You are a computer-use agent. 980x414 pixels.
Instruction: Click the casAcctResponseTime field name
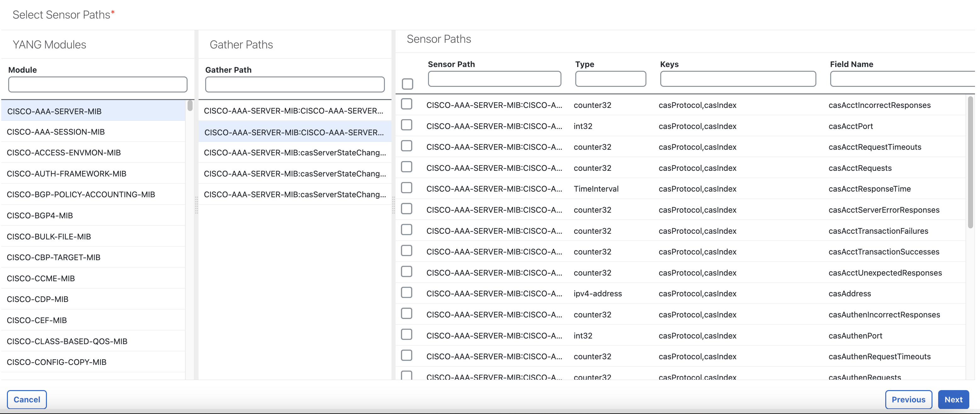[x=869, y=189]
